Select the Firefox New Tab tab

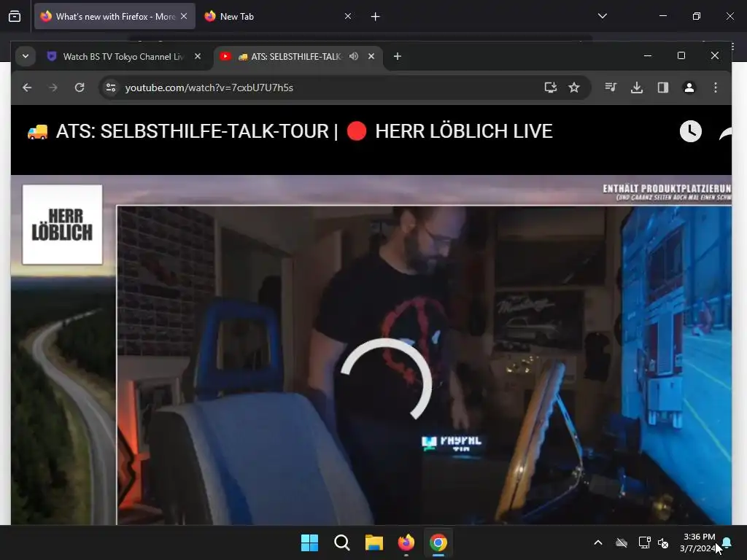[279, 17]
